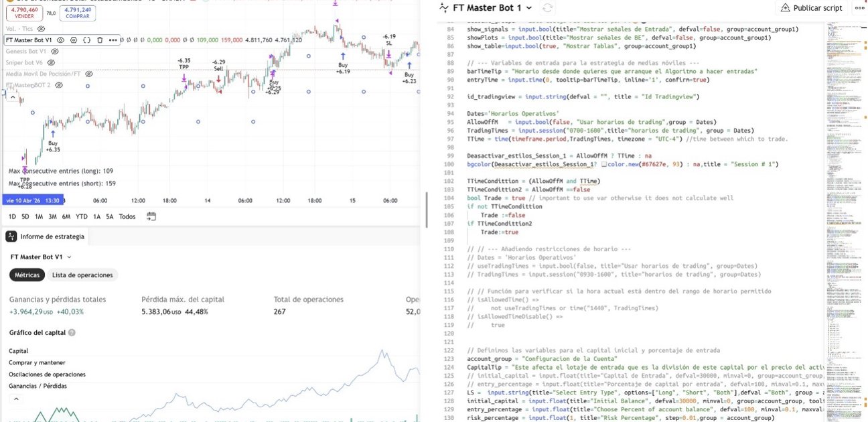
Task: Open more options dots for FT Master Bot V1
Action: click(x=113, y=41)
